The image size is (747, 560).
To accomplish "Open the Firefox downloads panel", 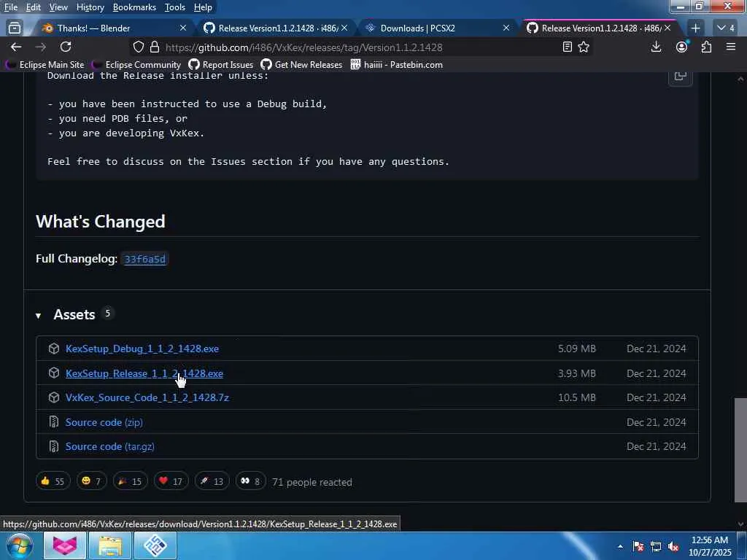I will coord(656,47).
